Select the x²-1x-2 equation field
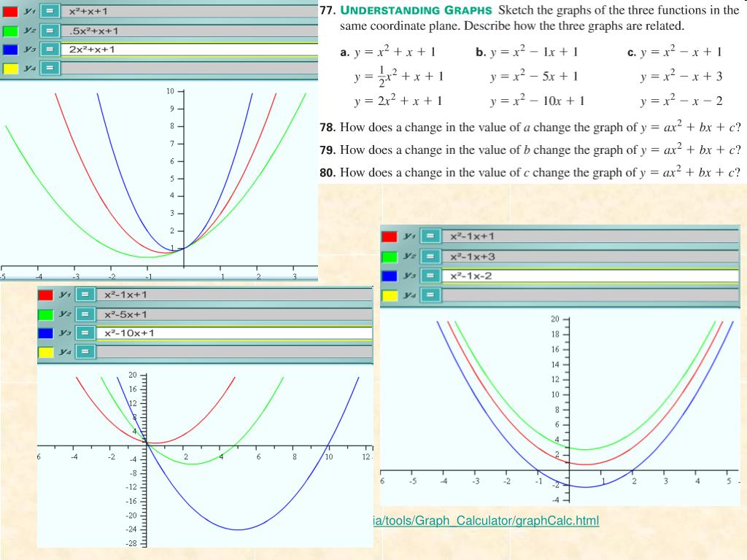 (x=590, y=276)
